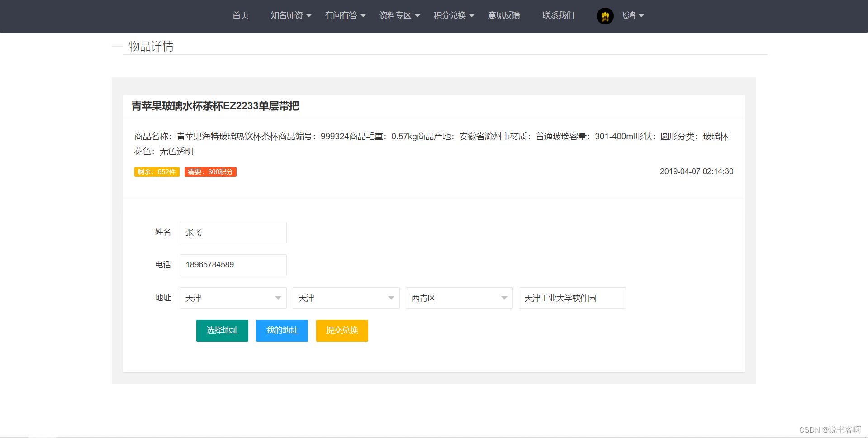Go to the 联系我们 contact page
The height and width of the screenshot is (438, 868).
tap(558, 15)
